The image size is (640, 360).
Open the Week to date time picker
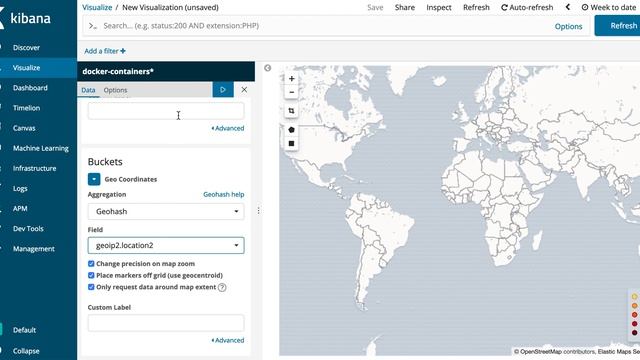(609, 7)
